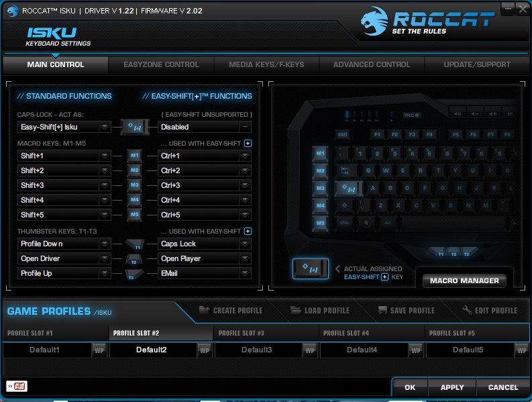
Task: Go to the Advanced Control tab
Action: (x=372, y=64)
